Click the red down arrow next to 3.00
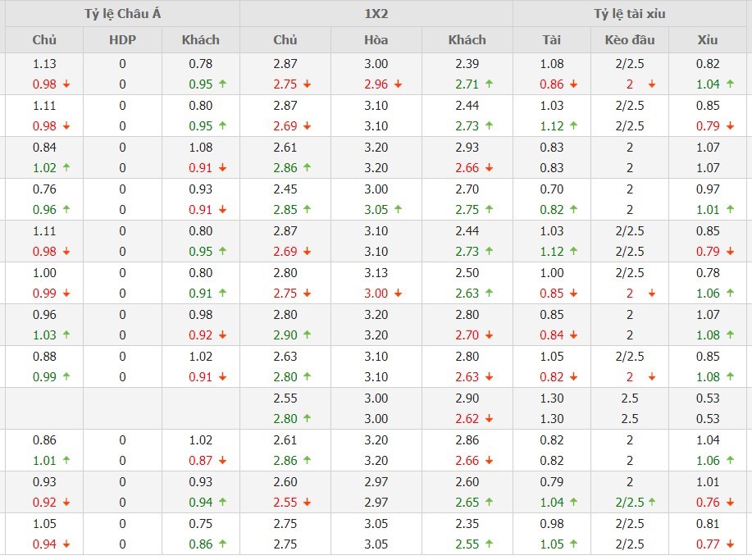This screenshot has width=752, height=560. click(399, 293)
